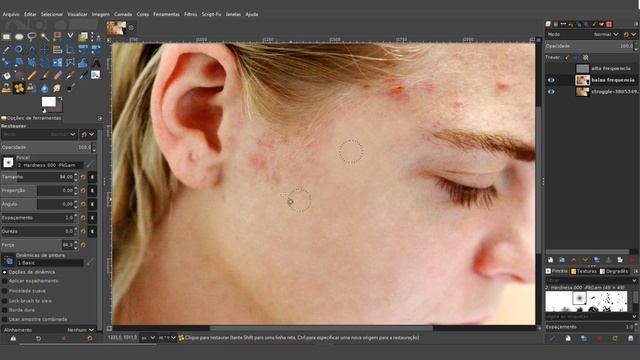Select the Crop tool

click(x=70, y=50)
